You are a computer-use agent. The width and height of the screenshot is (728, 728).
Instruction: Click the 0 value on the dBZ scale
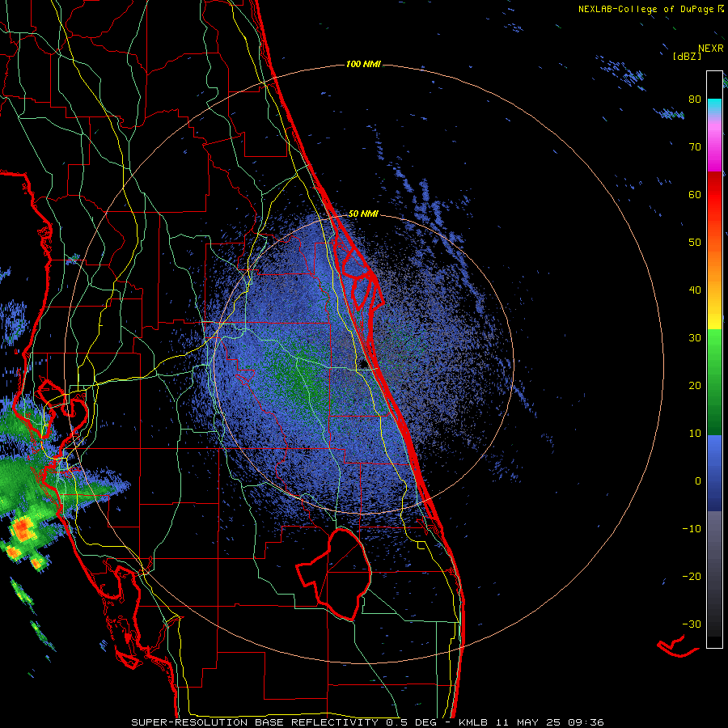[698, 481]
